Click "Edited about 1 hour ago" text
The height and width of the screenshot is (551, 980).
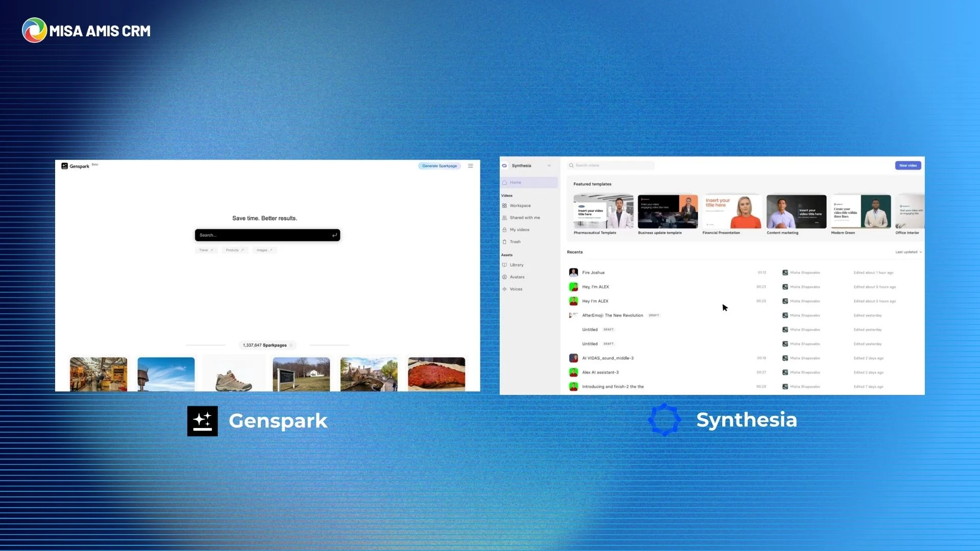click(873, 273)
